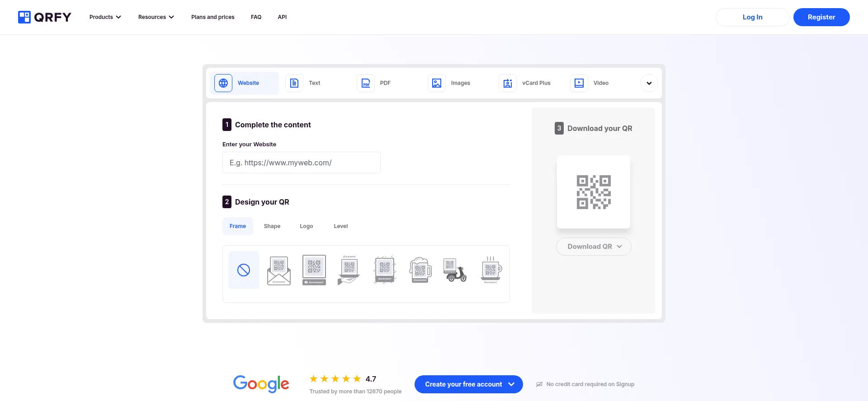Open Plans and prices page
This screenshot has height=401, width=868.
[x=213, y=17]
